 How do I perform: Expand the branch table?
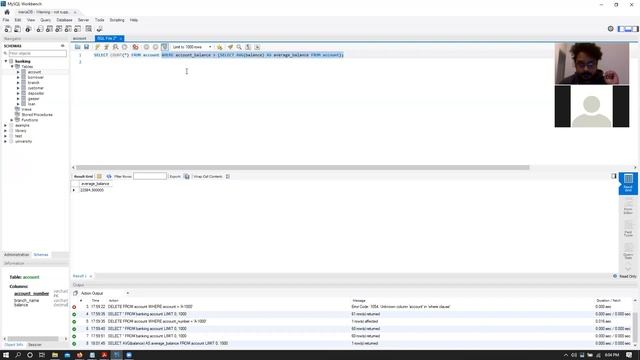[x=18, y=82]
